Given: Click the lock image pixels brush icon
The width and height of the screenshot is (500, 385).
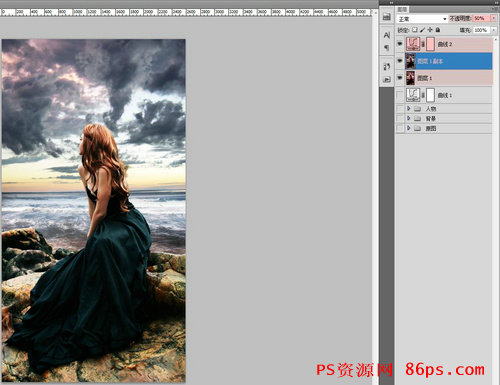Looking at the screenshot, I should (x=422, y=30).
